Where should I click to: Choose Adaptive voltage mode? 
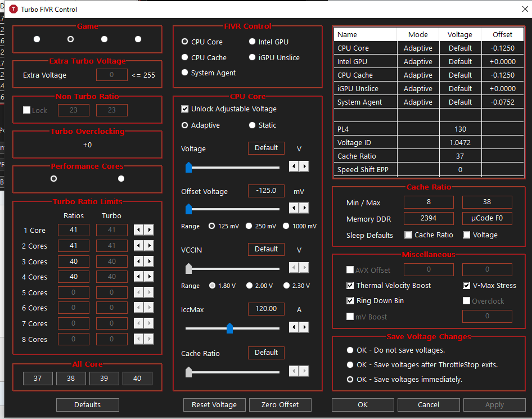point(201,125)
